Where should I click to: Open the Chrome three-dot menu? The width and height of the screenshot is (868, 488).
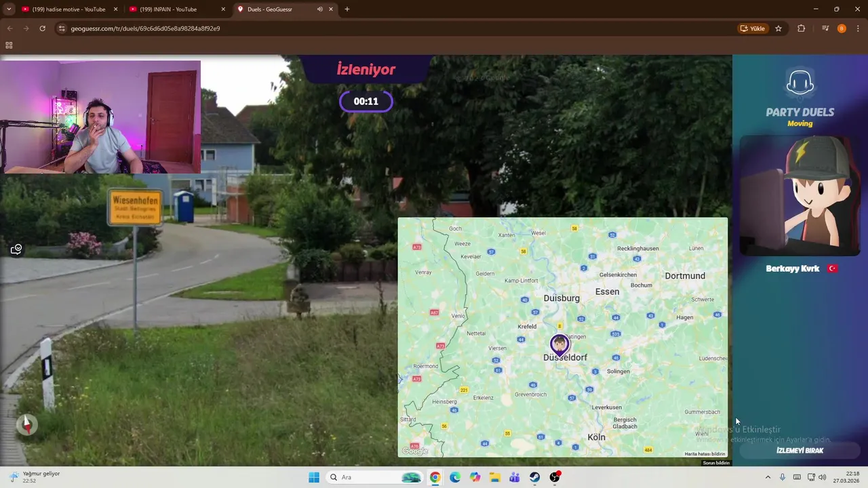tap(858, 28)
